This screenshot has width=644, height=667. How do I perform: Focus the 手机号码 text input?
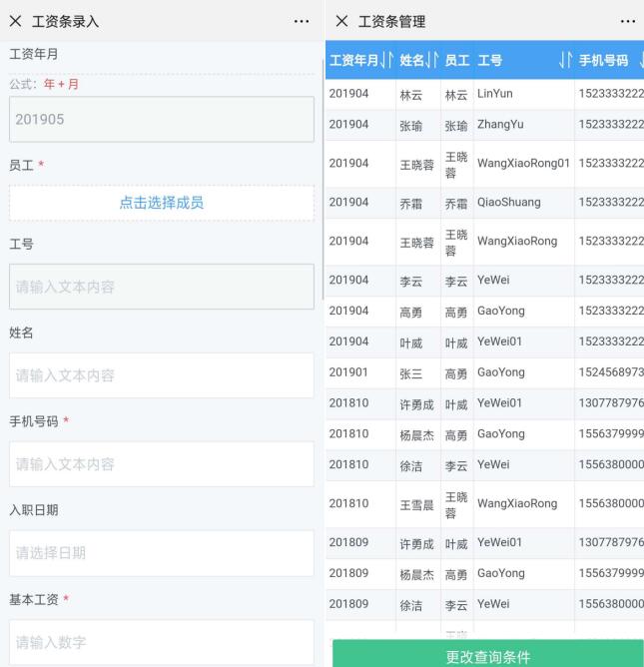(162, 464)
